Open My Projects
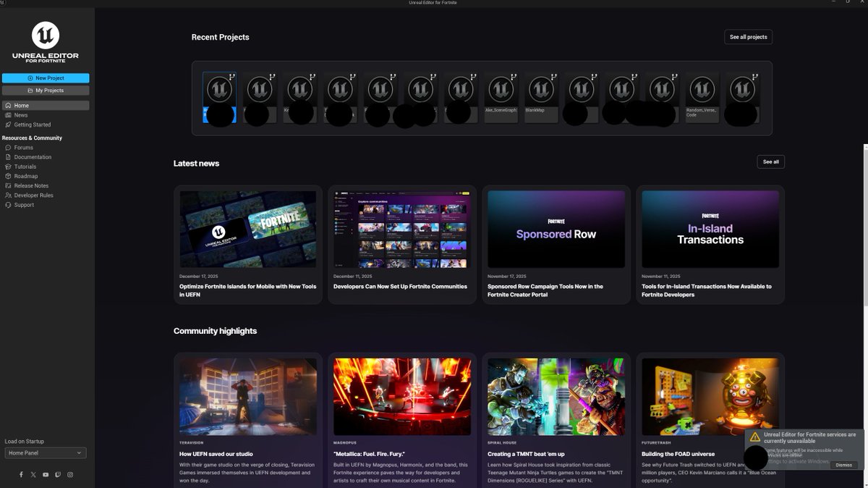The image size is (868, 488). tap(46, 91)
